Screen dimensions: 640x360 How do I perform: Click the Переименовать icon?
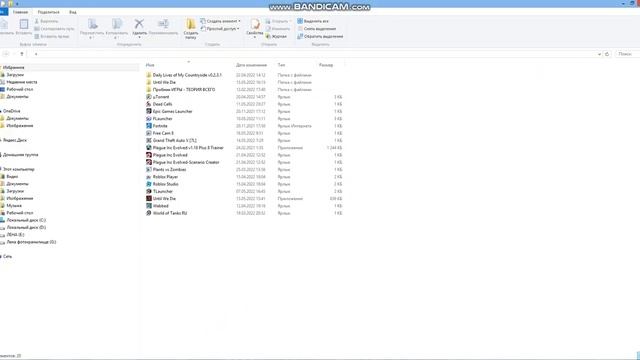[x=163, y=24]
